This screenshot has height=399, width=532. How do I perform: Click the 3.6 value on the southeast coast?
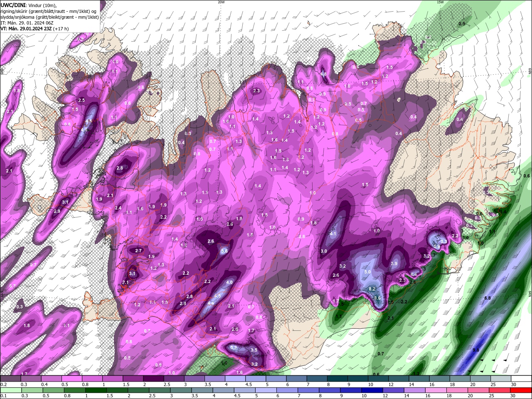(377, 298)
